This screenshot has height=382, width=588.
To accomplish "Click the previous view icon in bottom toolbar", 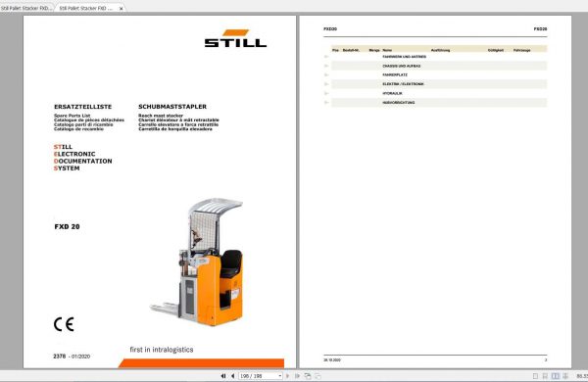I will (x=308, y=375).
